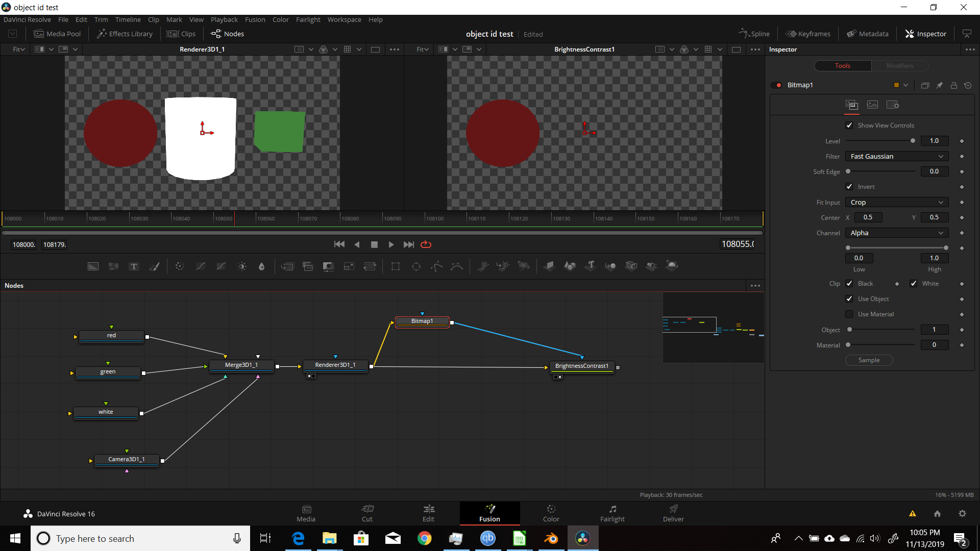Add a Rectangle mask tool
This screenshot has width=980, height=551.
[x=396, y=266]
